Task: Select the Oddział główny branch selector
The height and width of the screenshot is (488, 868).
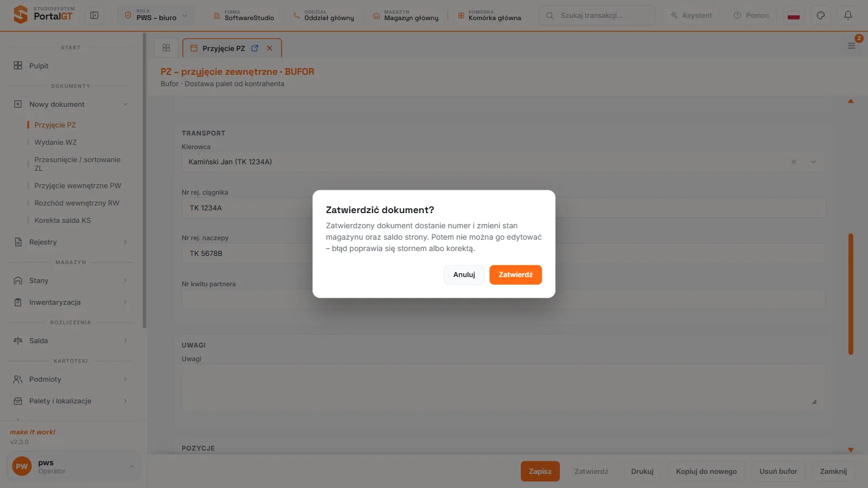Action: [323, 15]
